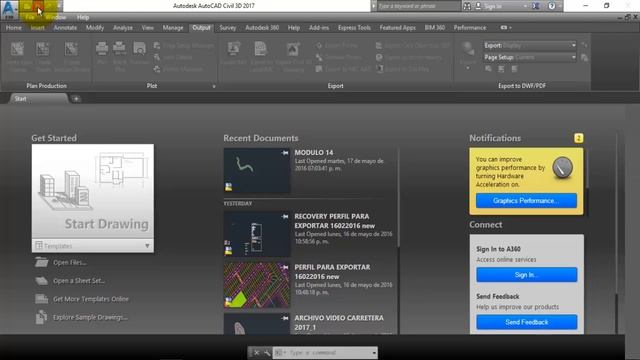Click the binoculars search icon
Image resolution: width=640 pixels, height=360 pixels.
467,6
